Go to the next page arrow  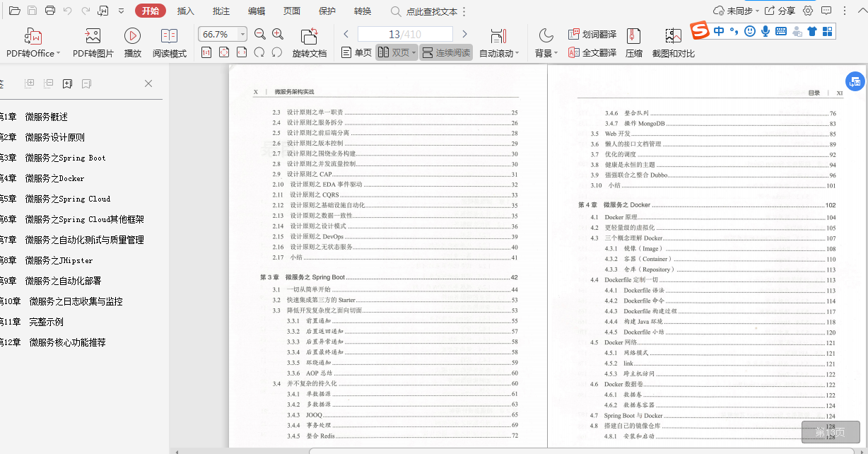(x=464, y=34)
